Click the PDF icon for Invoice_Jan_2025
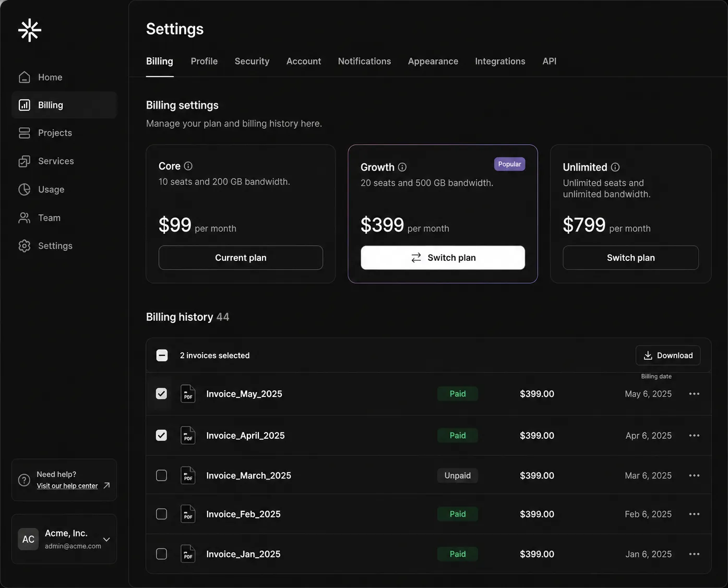The image size is (728, 588). 188,554
